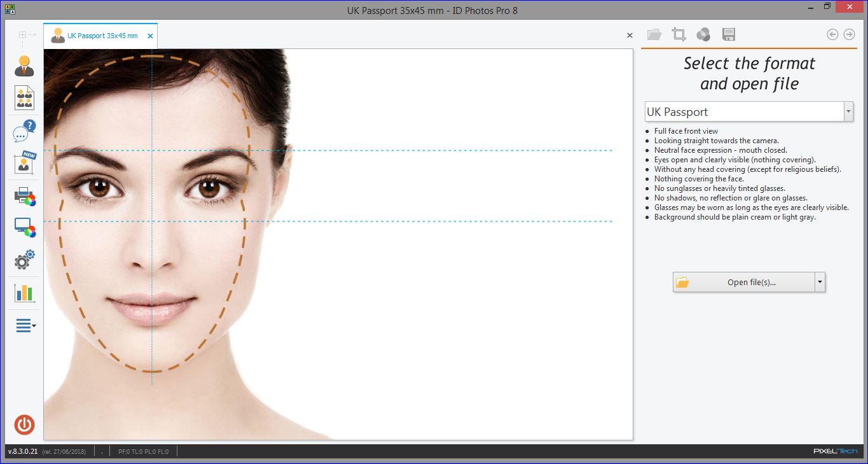Image resolution: width=868 pixels, height=464 pixels.
Task: Go to next step arrow
Action: [849, 34]
